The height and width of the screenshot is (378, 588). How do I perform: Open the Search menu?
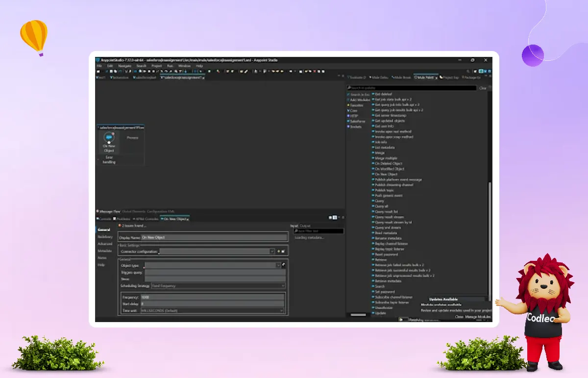[x=142, y=66]
